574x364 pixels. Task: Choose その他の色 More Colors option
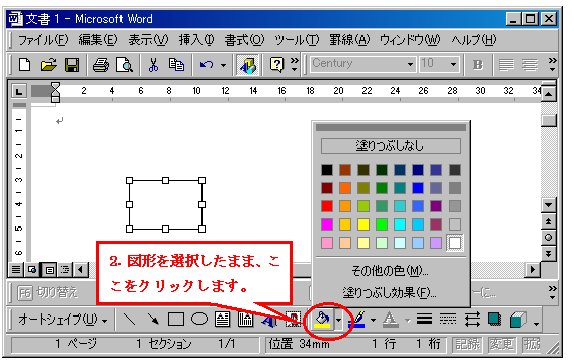[x=390, y=271]
